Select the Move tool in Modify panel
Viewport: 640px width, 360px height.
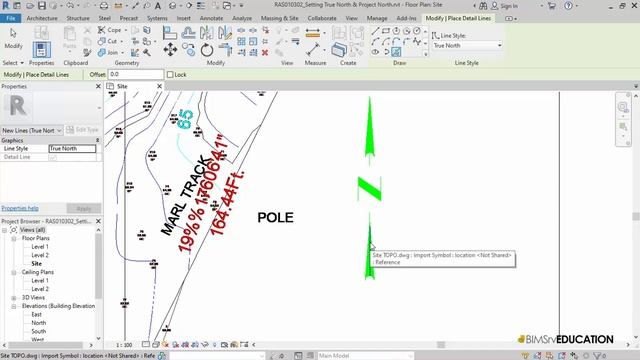click(170, 50)
